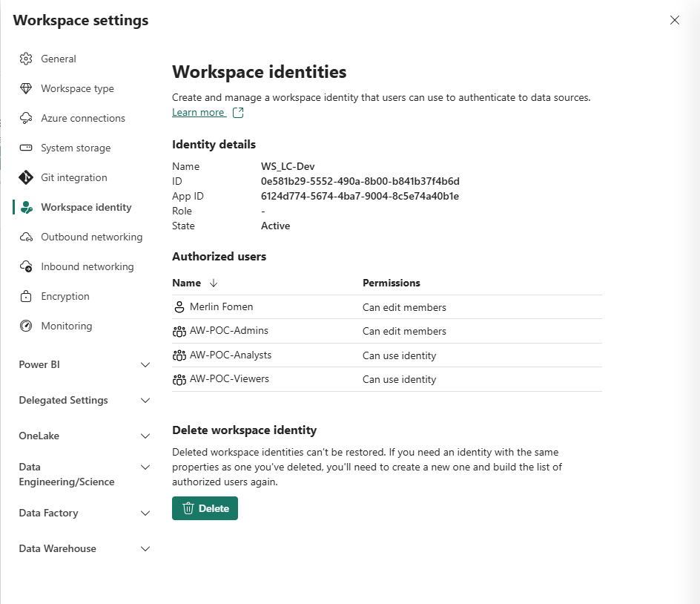
Task: Open Git integration settings
Action: [x=74, y=177]
